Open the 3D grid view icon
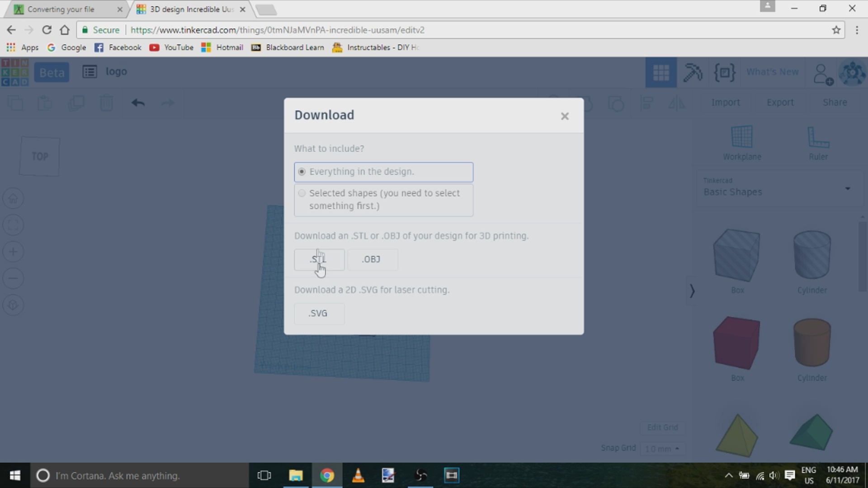Image resolution: width=868 pixels, height=488 pixels. point(660,72)
